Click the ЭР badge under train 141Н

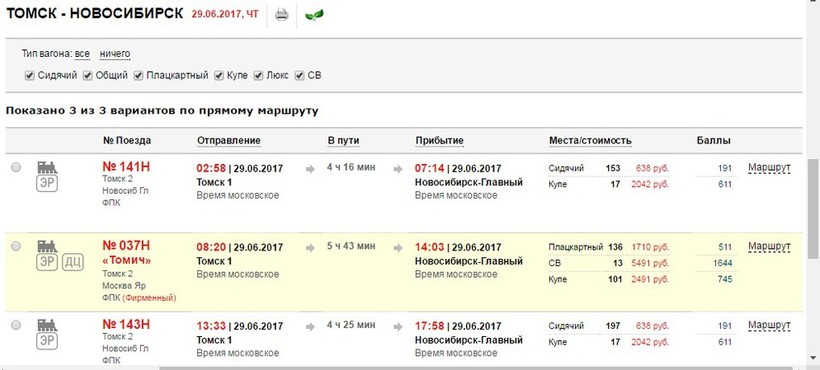47,183
